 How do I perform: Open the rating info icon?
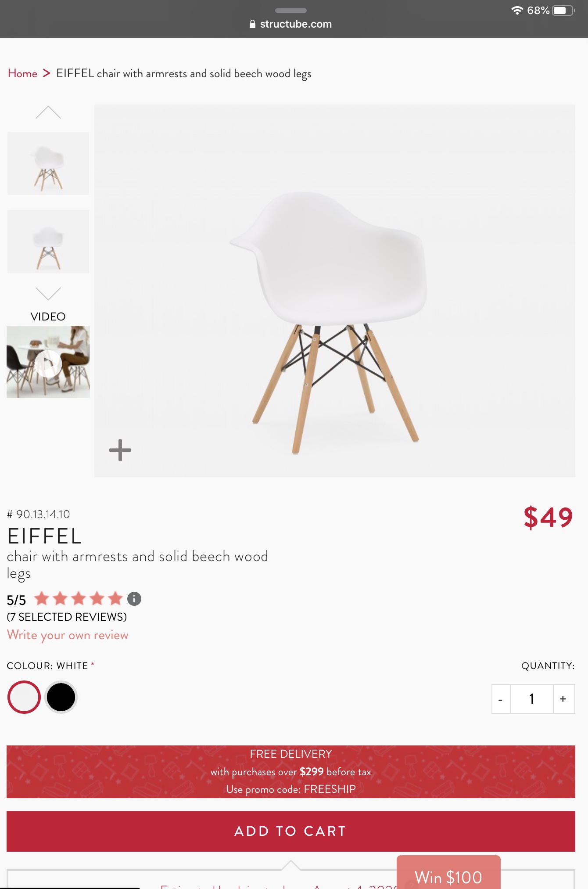[x=134, y=599]
